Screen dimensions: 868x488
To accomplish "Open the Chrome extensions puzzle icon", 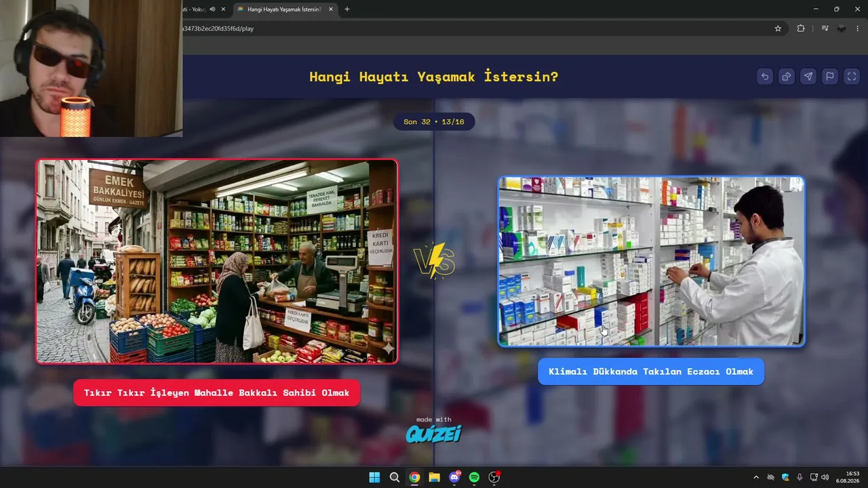I will [801, 28].
